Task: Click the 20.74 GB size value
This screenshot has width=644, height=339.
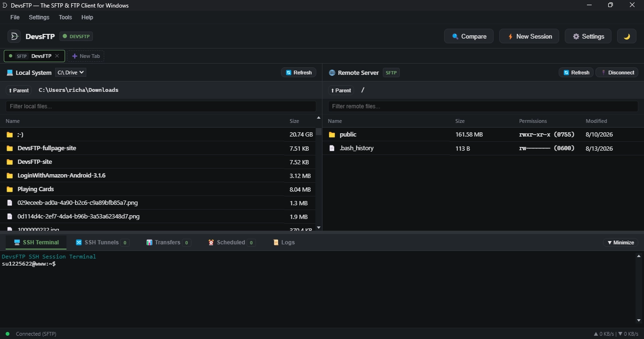Action: coord(301,135)
